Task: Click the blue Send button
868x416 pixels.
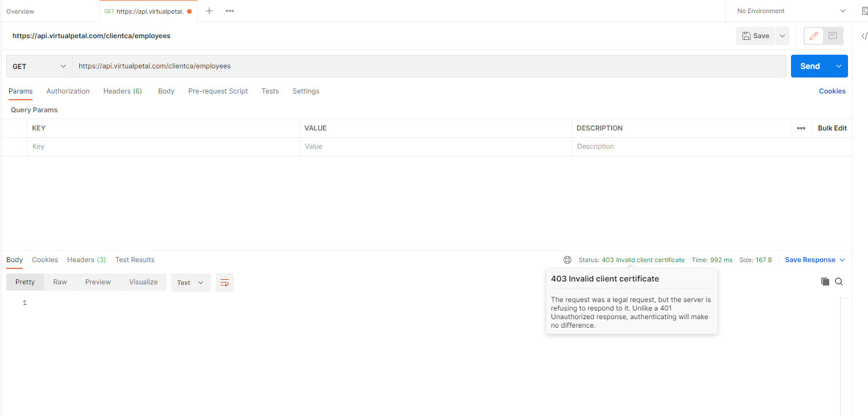Action: (x=810, y=66)
